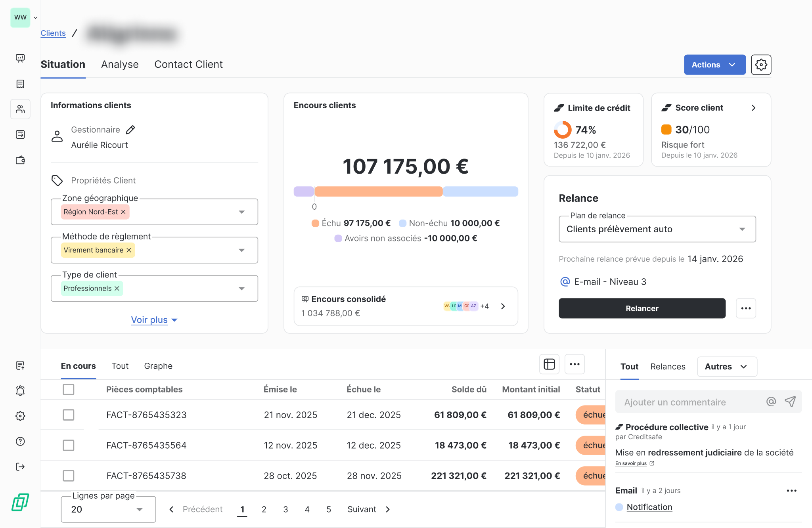Toggle the select-all header checkbox
The image size is (812, 528).
[69, 389]
